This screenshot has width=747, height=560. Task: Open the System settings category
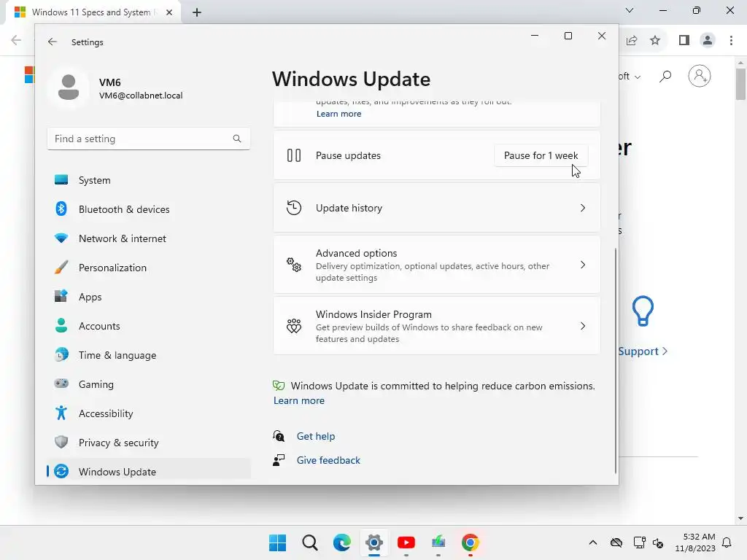coord(149,180)
